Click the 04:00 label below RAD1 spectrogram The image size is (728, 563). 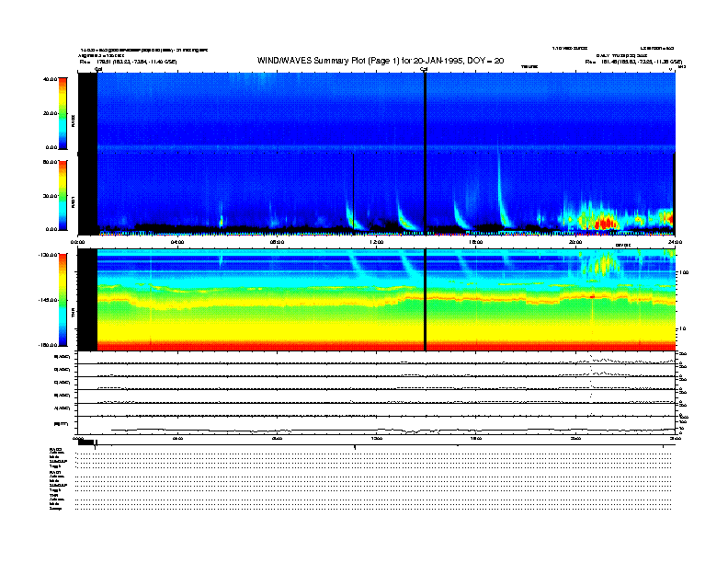[177, 242]
